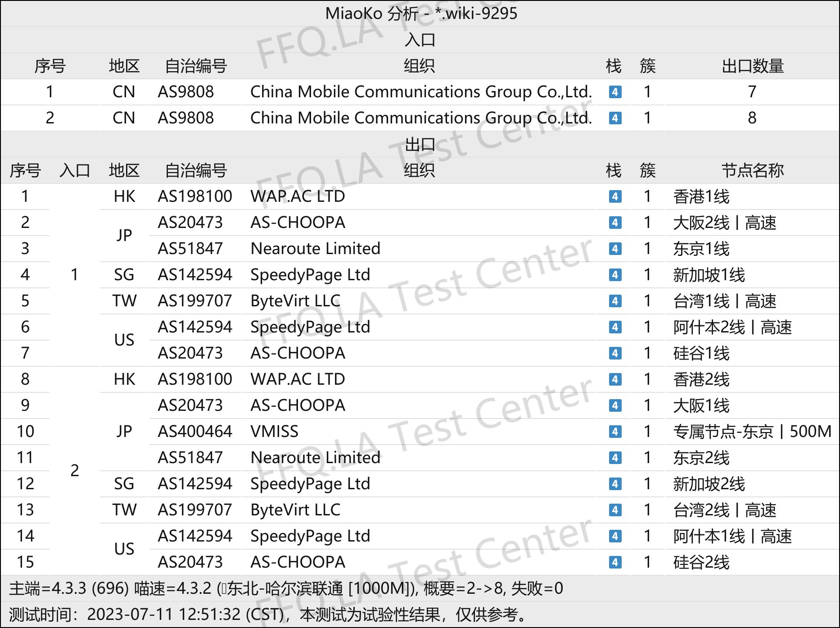Click the IPv4 icon beside 台湾1线 | 高速

coord(615,301)
